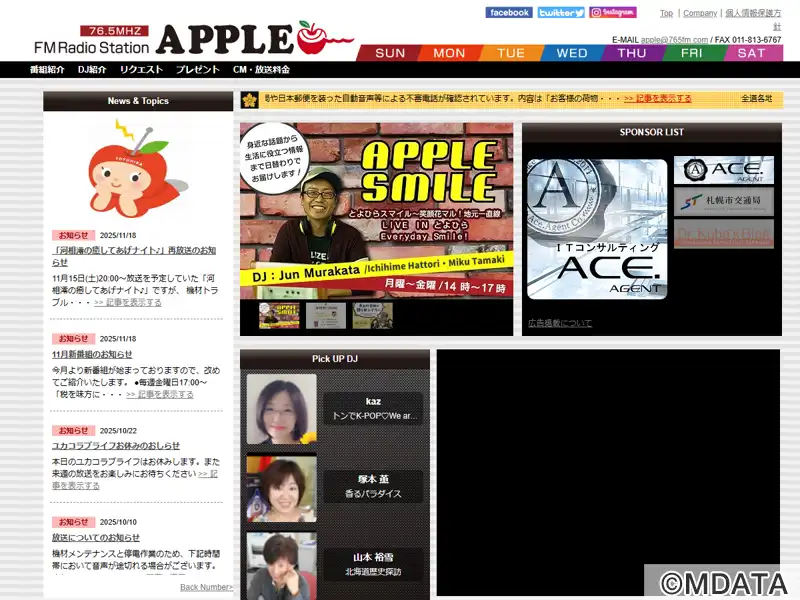The image size is (800, 600).
Task: Open the DJ紹介 menu item
Action: pos(92,69)
